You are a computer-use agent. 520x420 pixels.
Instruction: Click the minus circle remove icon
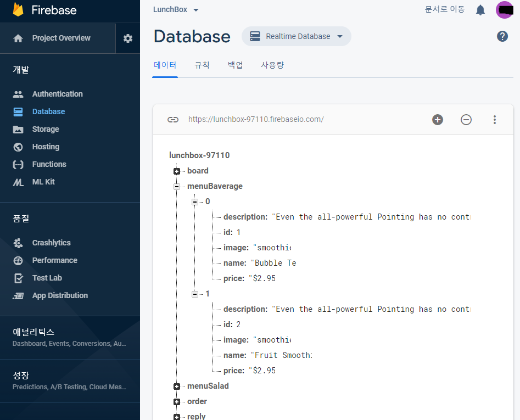pos(466,120)
